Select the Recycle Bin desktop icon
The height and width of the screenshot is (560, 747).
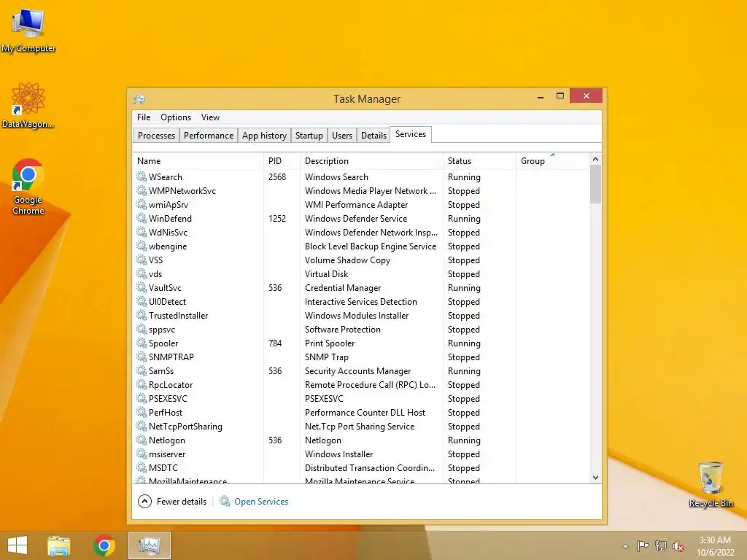pos(711,484)
